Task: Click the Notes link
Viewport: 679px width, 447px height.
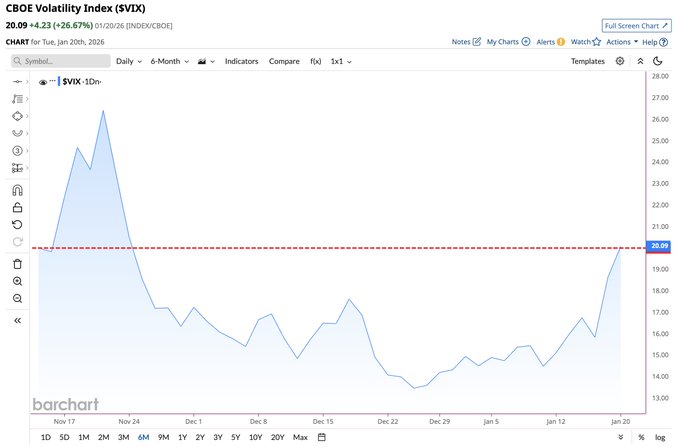Action: coord(461,42)
